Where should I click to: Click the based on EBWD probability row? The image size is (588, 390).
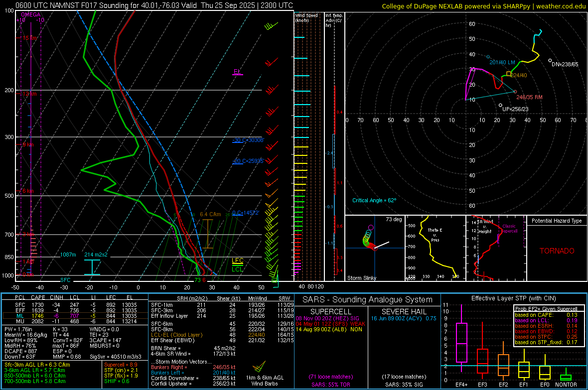[x=546, y=331]
